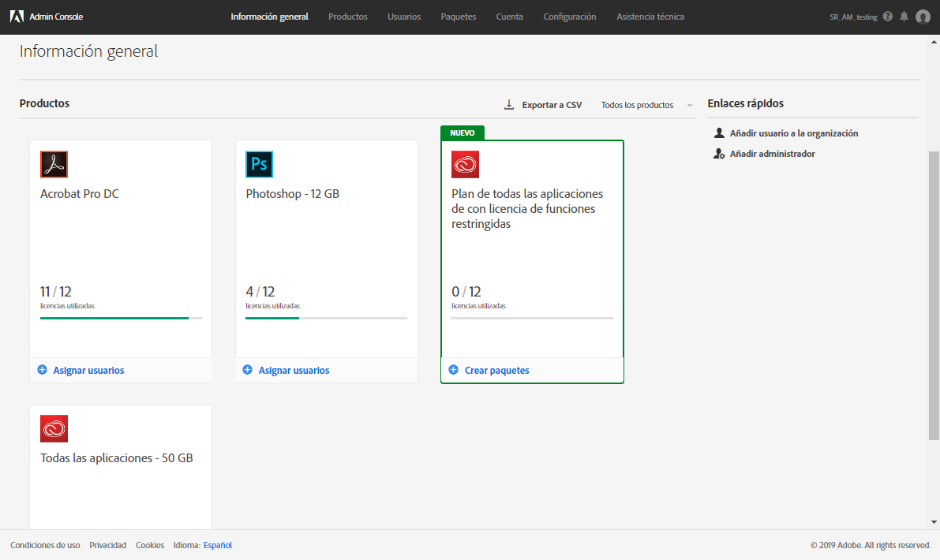Viewport: 940px width, 560px height.
Task: Open the user avatar in the top bar
Action: tap(923, 17)
